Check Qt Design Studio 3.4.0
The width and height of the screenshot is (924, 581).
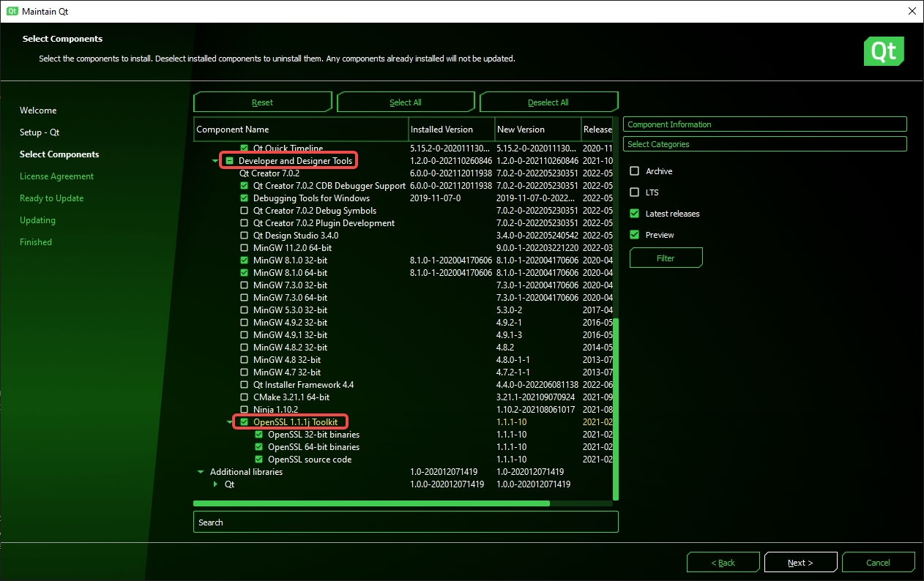pyautogui.click(x=245, y=236)
